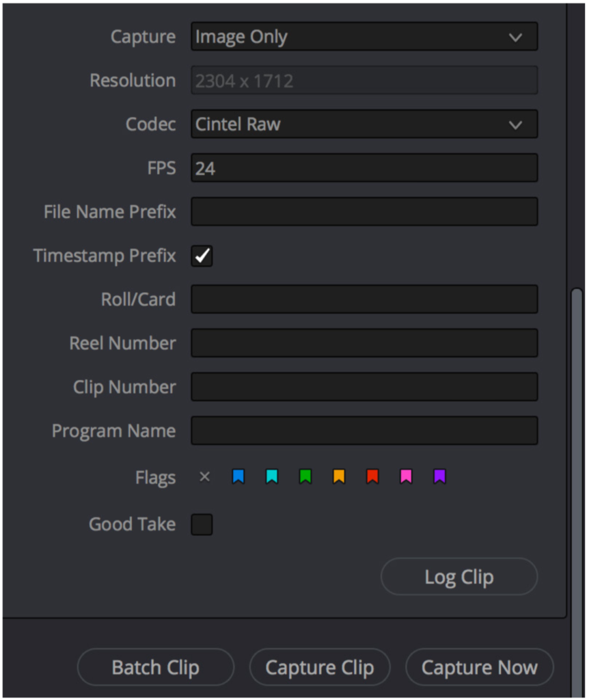Click the Capture Now button
589x700 pixels.
tap(480, 667)
